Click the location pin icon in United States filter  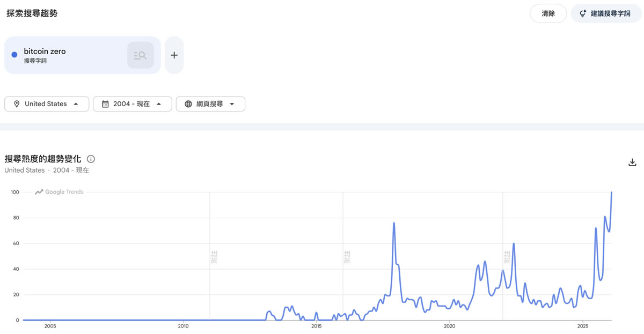coord(17,104)
